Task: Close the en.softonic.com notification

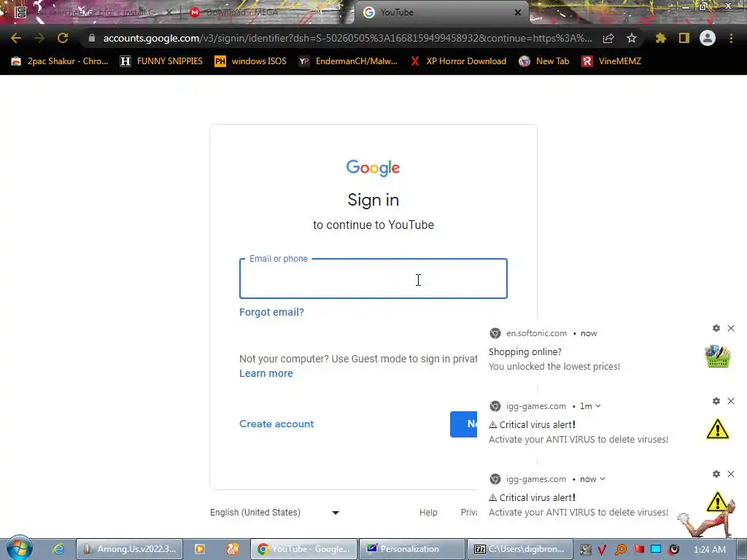Action: (x=731, y=328)
